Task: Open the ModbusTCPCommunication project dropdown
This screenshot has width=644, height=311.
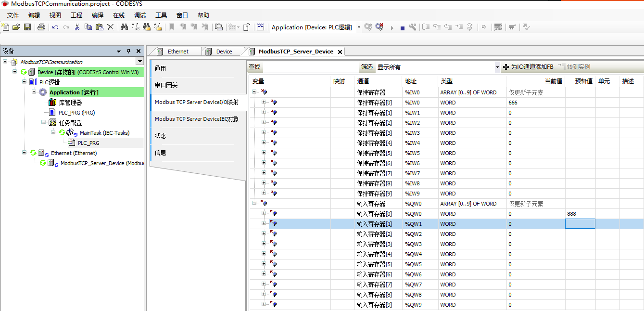Action: click(x=139, y=61)
